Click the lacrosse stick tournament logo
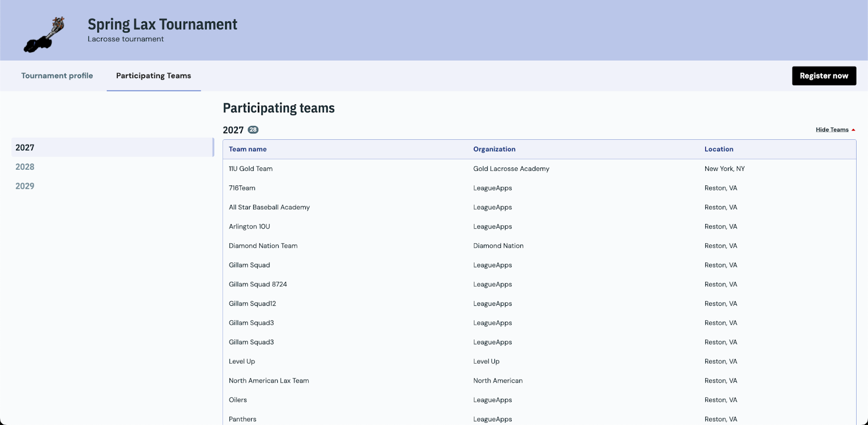 [44, 35]
